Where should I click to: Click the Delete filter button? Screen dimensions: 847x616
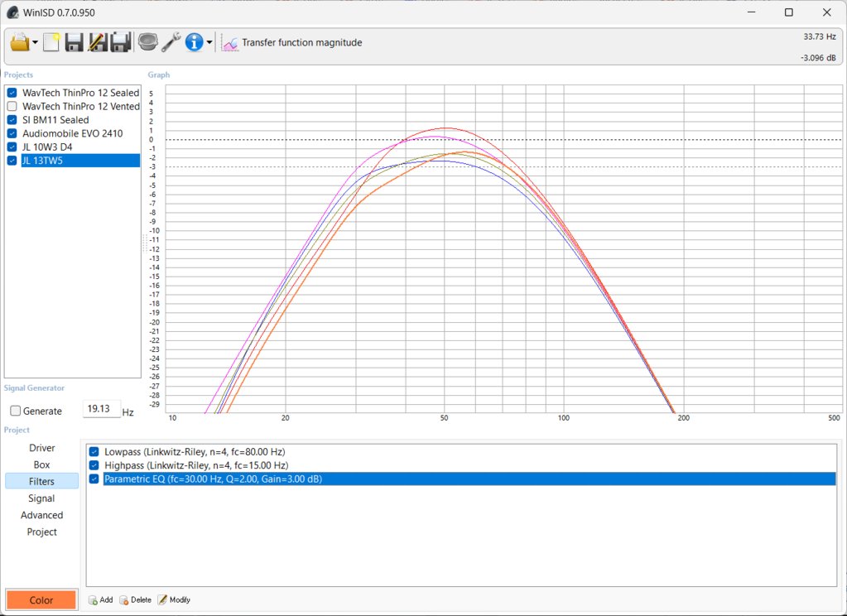tap(135, 599)
